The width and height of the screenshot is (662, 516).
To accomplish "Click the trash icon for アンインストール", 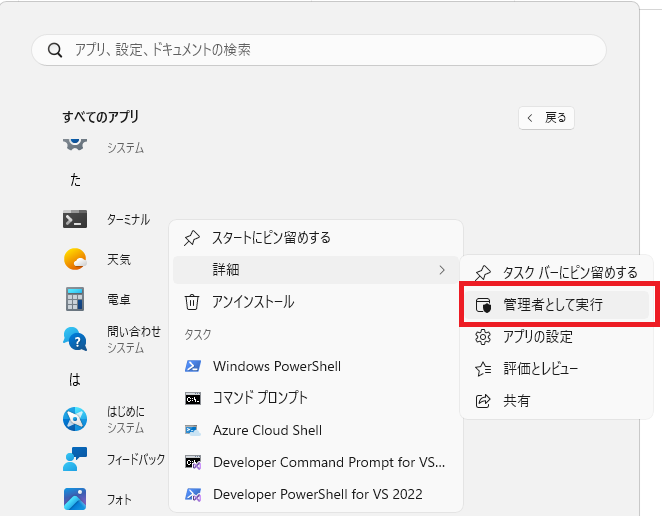I will (x=192, y=302).
